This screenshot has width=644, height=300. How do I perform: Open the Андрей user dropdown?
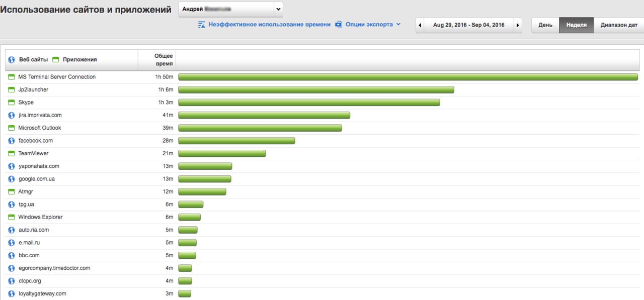coord(230,9)
